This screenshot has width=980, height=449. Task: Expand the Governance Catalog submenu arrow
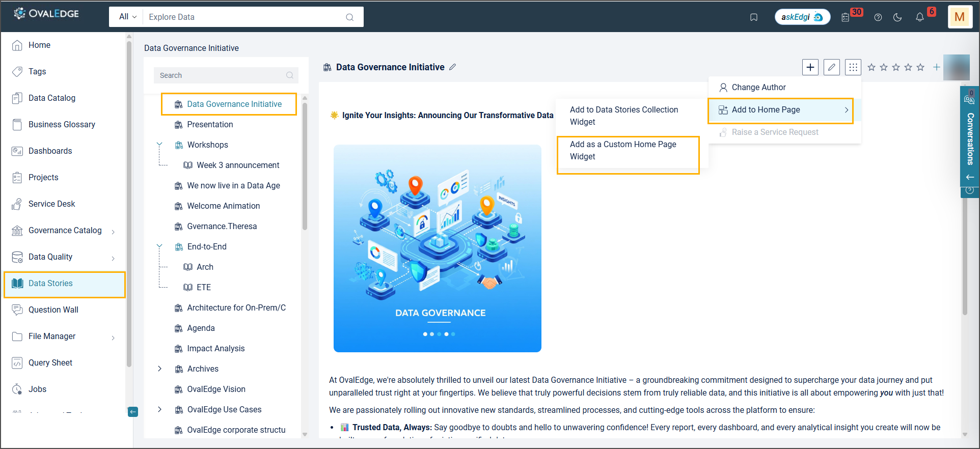tap(113, 232)
